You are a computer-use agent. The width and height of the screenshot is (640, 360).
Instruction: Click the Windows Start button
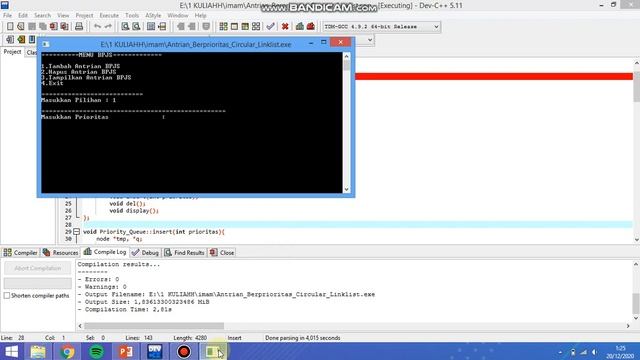[11, 351]
